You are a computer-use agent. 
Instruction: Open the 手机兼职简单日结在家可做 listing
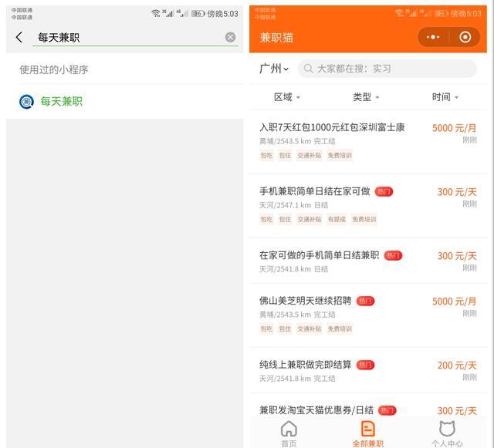pyautogui.click(x=368, y=206)
